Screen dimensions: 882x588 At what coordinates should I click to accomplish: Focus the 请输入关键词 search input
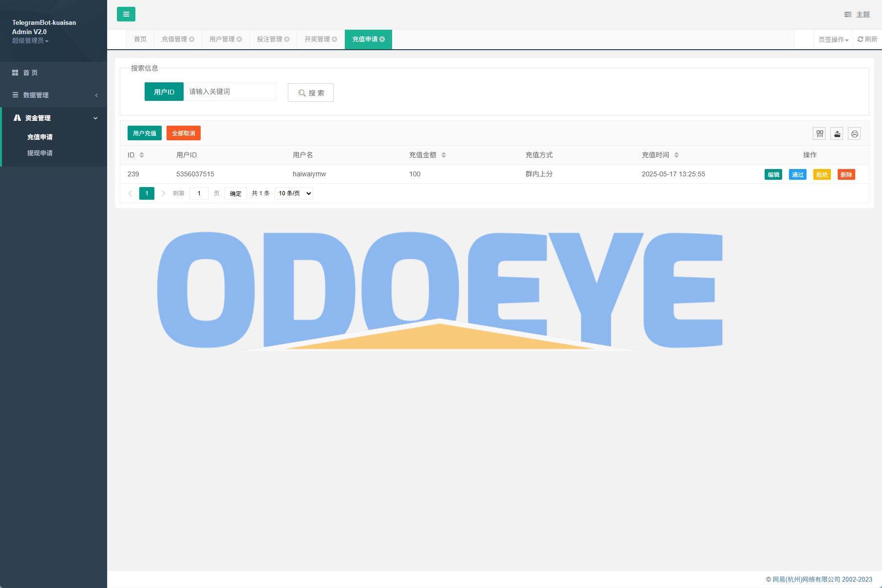click(x=230, y=92)
